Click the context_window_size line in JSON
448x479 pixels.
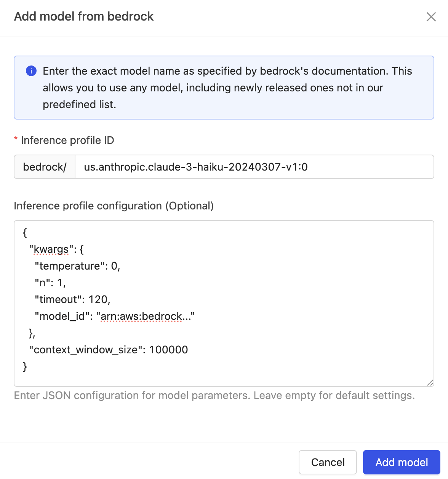(x=108, y=350)
